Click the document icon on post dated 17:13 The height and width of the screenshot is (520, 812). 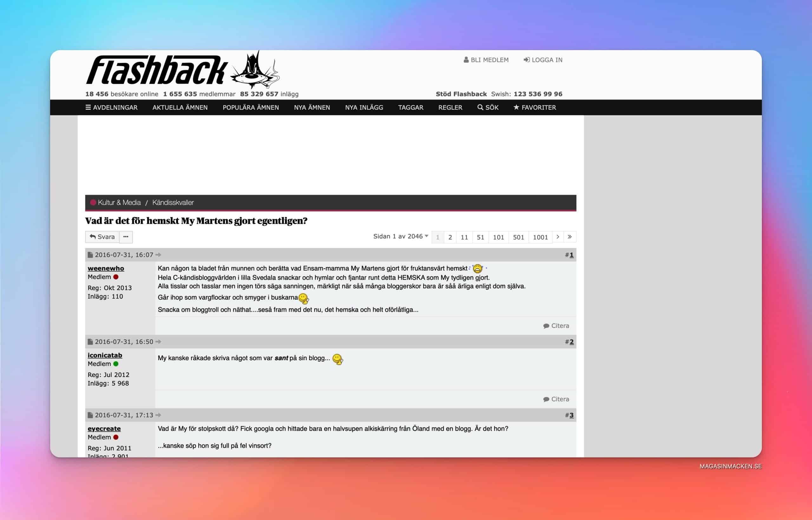[90, 415]
